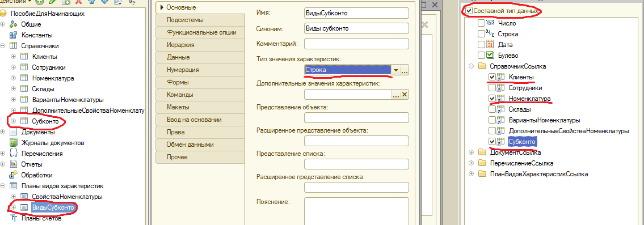The image size is (644, 225).
Task: Collapse the Планы видов характеристик node
Action: point(3,186)
